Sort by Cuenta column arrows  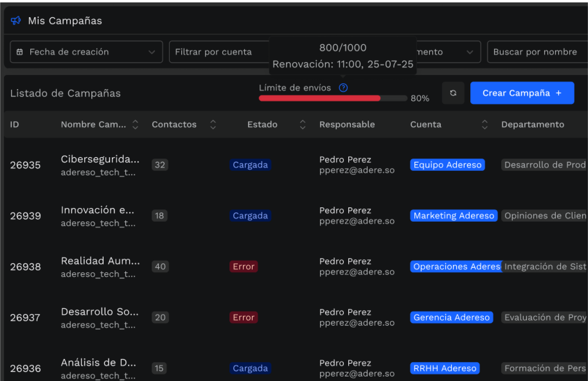pos(484,125)
